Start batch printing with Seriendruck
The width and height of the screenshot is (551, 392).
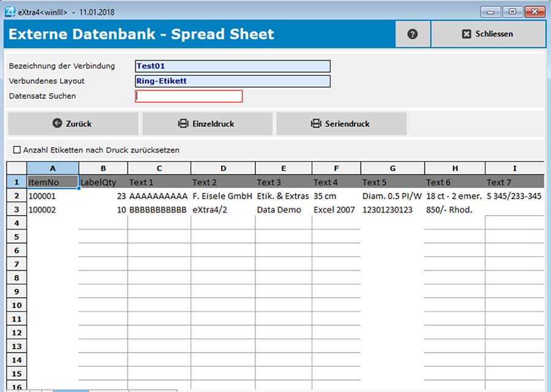(x=342, y=124)
